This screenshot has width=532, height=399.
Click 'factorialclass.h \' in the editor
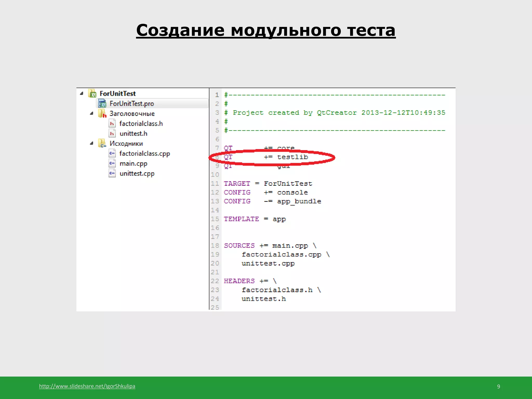pyautogui.click(x=281, y=290)
